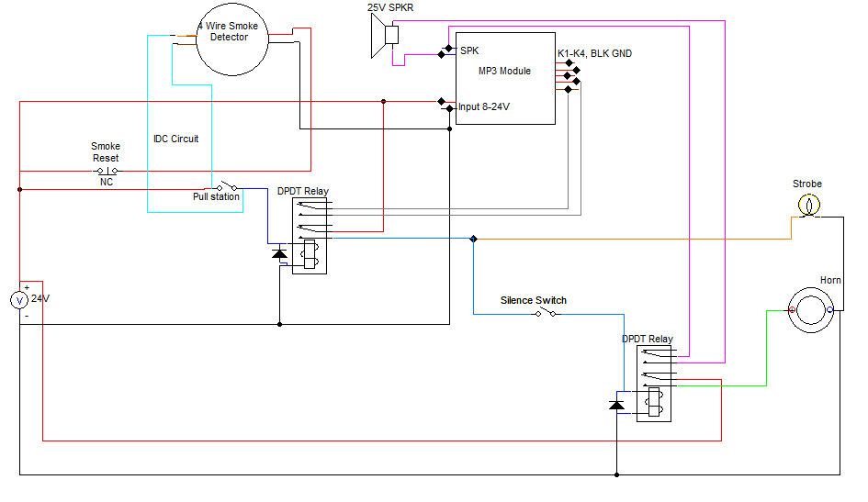This screenshot has height=502, width=868.
Task: Select the SPK terminal label on the module
Action: [469, 51]
